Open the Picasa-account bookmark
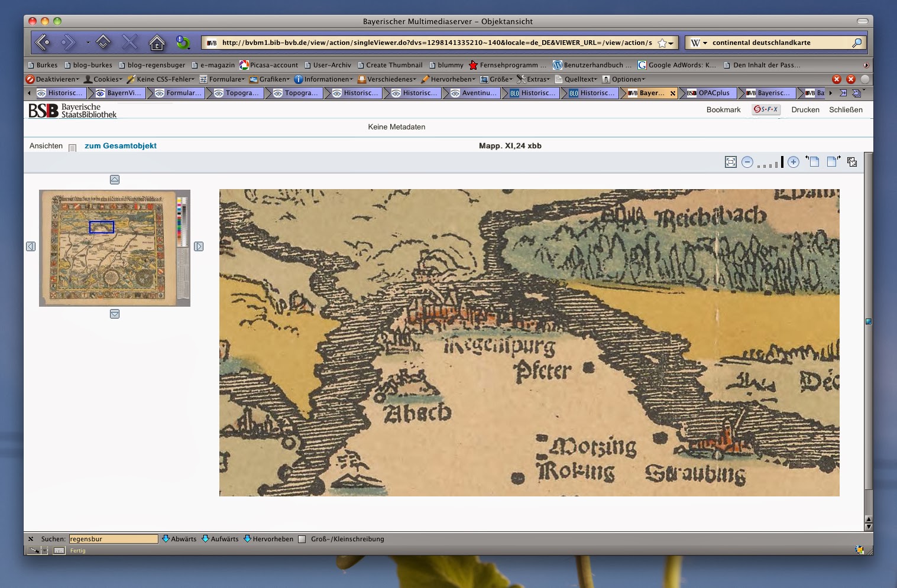 click(x=269, y=65)
